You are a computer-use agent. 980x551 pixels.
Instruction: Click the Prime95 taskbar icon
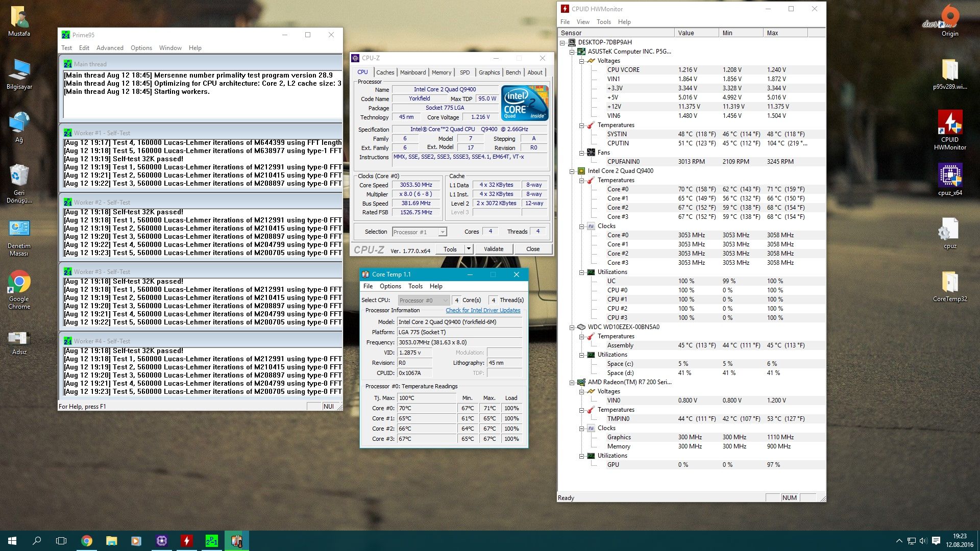(x=211, y=541)
